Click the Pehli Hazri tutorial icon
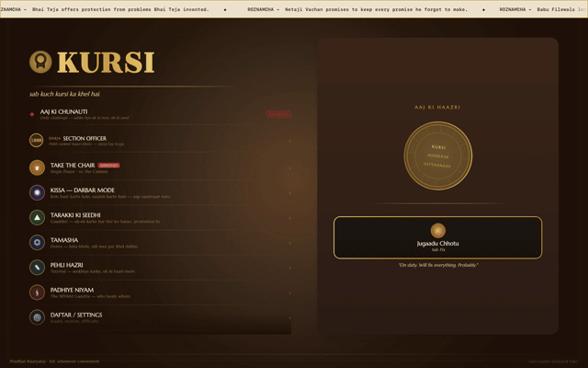Screen dimensions: 588x368 37,268
